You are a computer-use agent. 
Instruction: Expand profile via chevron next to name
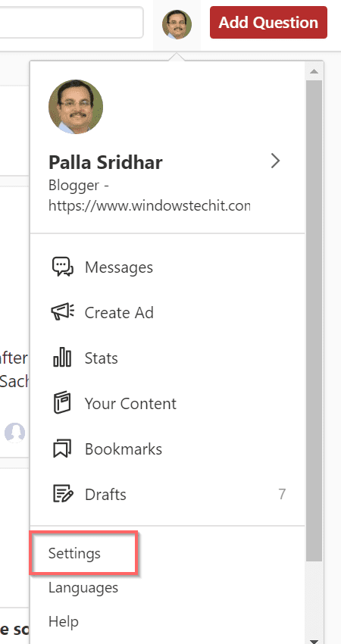coord(276,161)
